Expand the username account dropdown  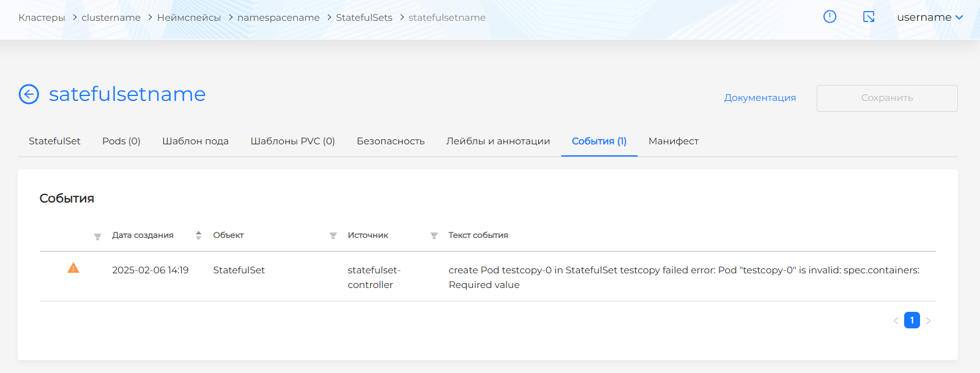pos(929,17)
